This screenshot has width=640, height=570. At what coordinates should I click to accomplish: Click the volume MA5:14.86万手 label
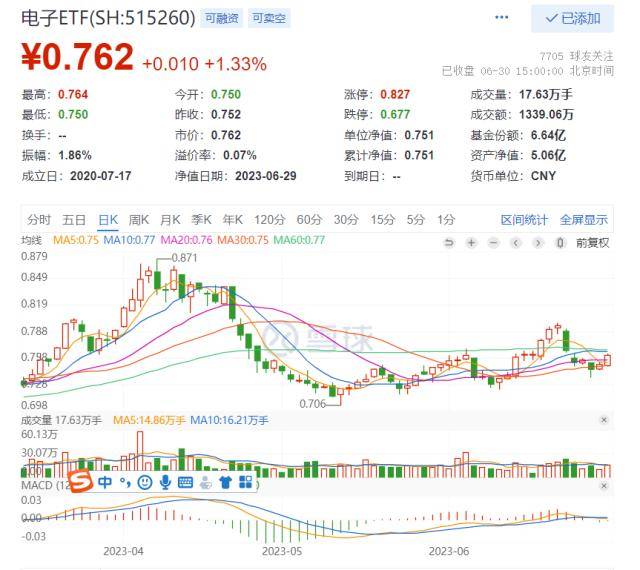(149, 420)
